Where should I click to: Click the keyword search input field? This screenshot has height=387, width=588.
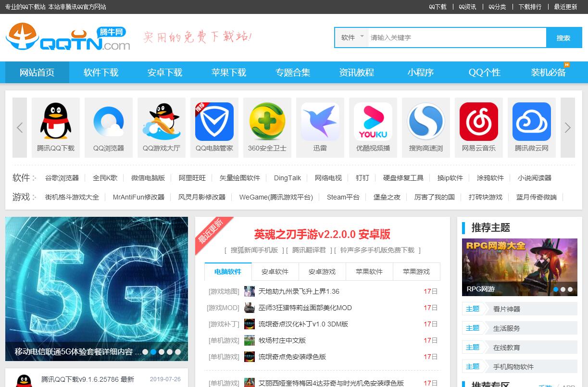[456, 37]
